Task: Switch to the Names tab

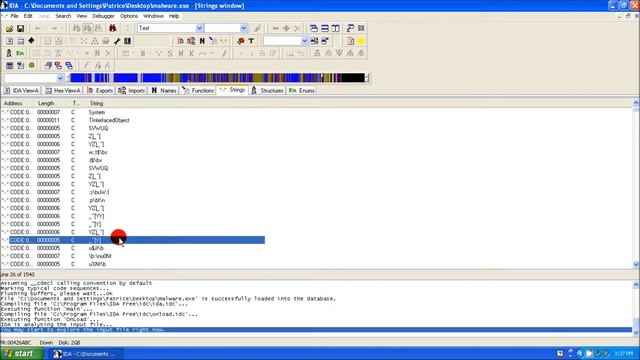Action: (164, 91)
